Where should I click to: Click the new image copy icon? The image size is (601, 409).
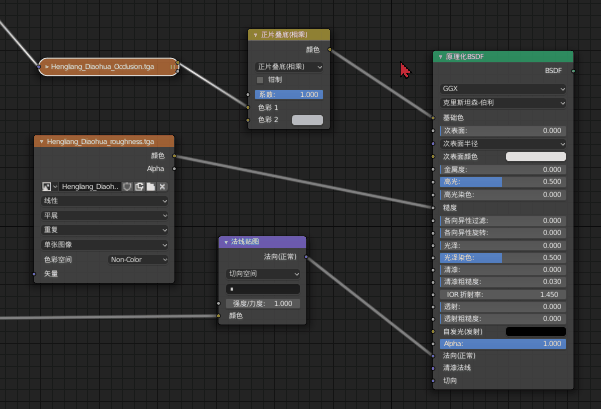click(x=139, y=187)
